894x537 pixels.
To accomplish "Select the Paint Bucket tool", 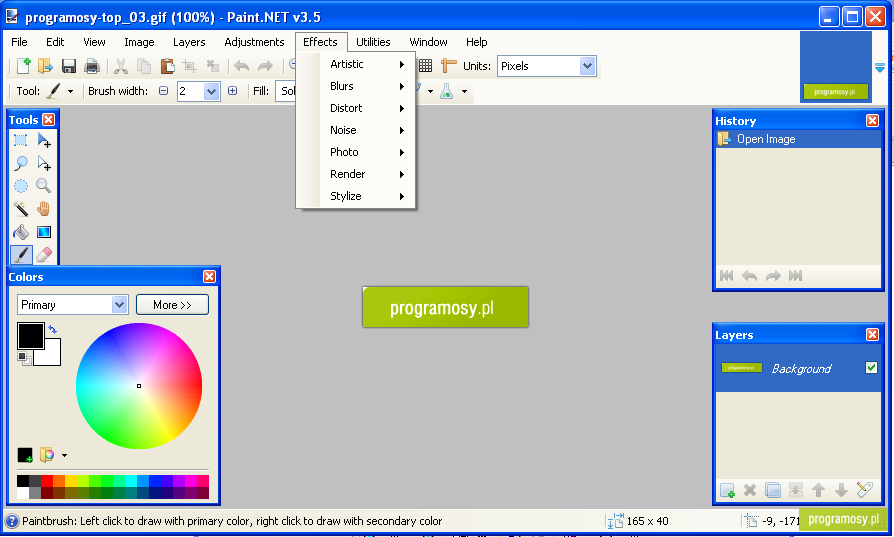I will click(x=21, y=232).
